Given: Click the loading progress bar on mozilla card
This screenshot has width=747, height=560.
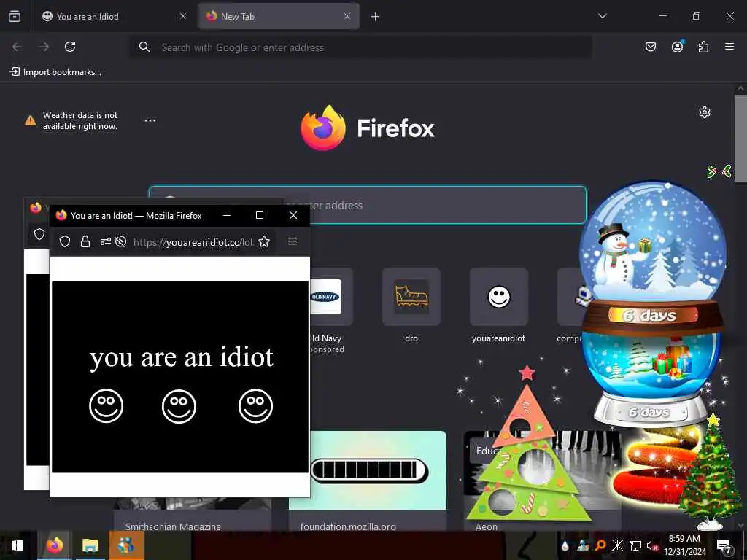Looking at the screenshot, I should coord(368,470).
